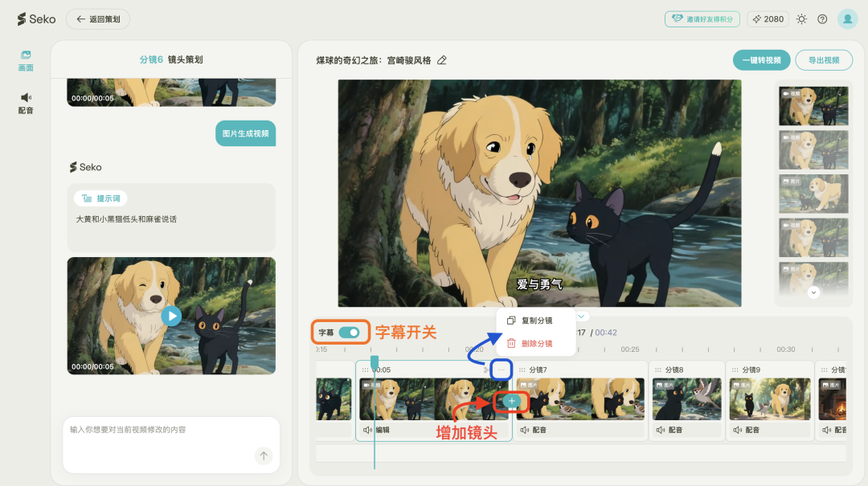Click drag handle of 分镜8

[658, 370]
